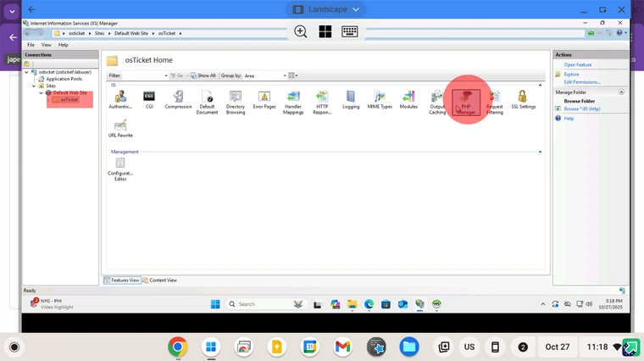Open the URL Rewrite feature

click(x=120, y=129)
